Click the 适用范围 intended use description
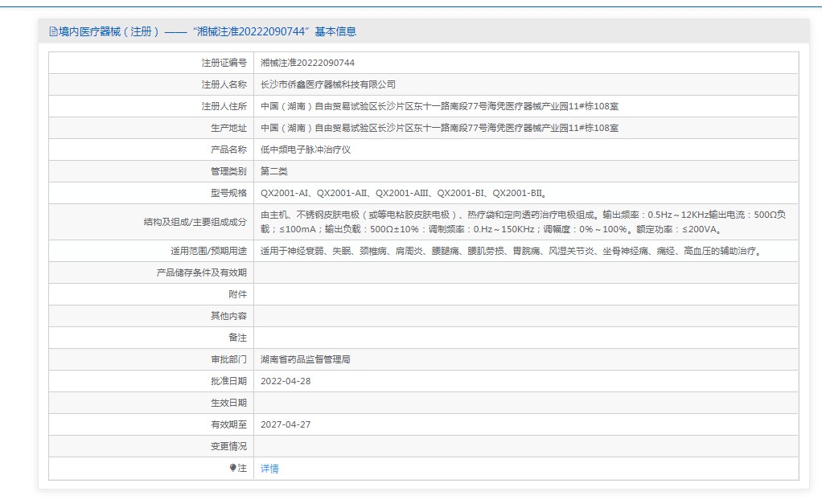Viewport: 822px width, 504px height. click(x=511, y=251)
